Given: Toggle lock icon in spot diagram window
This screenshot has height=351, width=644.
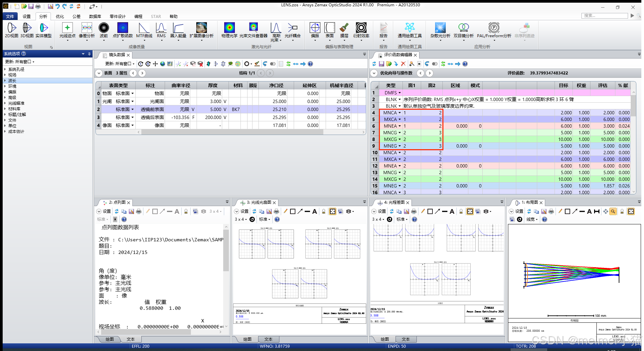Looking at the screenshot, I should [186, 211].
